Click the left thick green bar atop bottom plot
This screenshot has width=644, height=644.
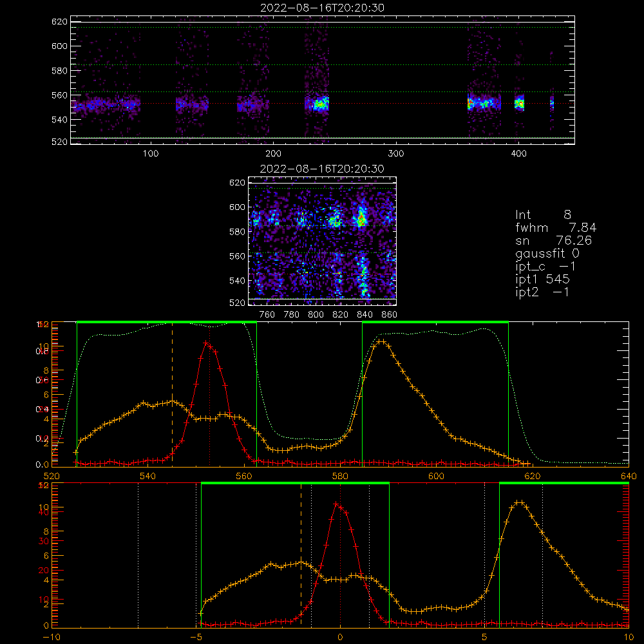tap(295, 483)
